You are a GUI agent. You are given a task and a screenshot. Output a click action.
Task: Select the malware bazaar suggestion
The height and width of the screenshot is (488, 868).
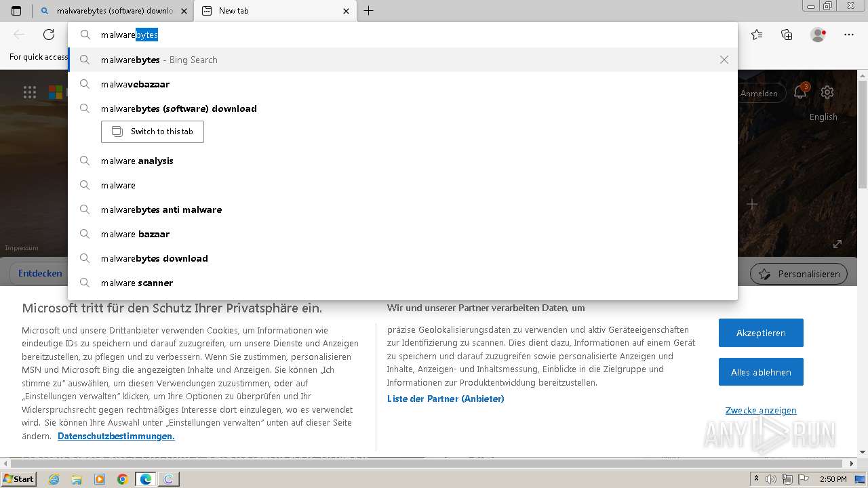coord(403,234)
